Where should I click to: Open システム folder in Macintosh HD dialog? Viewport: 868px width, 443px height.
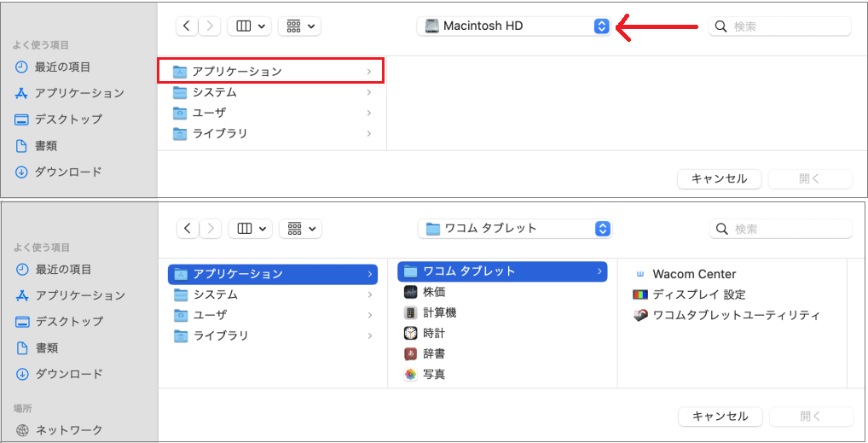(272, 92)
